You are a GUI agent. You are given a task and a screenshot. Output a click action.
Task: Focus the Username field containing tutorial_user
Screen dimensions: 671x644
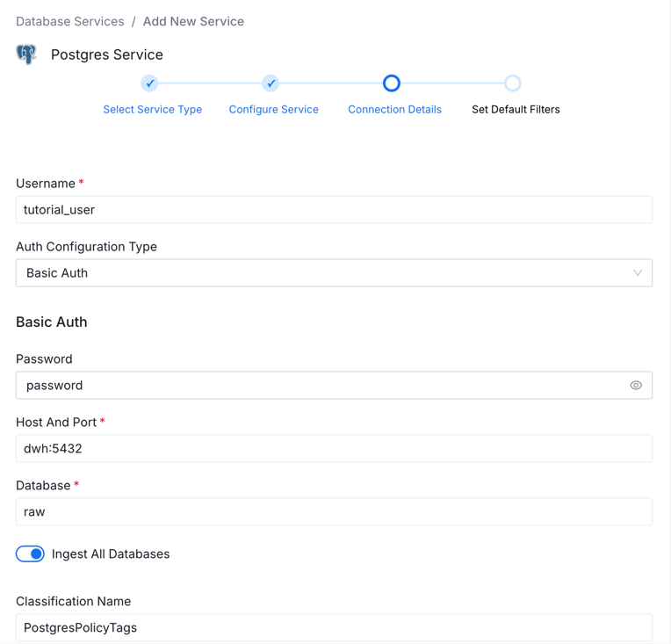(334, 210)
